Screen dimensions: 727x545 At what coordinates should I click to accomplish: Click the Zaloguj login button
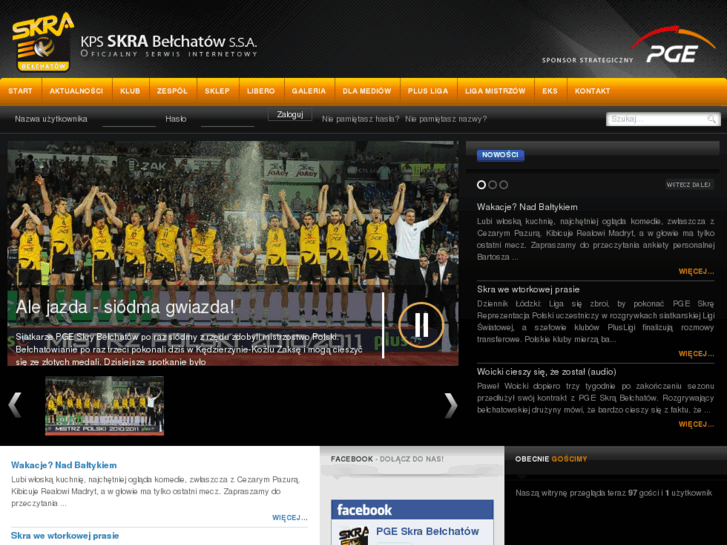[290, 115]
